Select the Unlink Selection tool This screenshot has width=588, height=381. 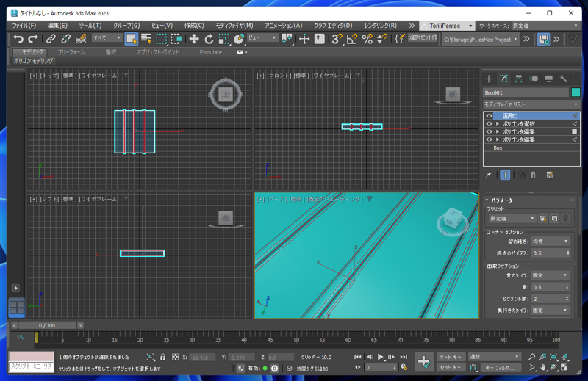65,39
